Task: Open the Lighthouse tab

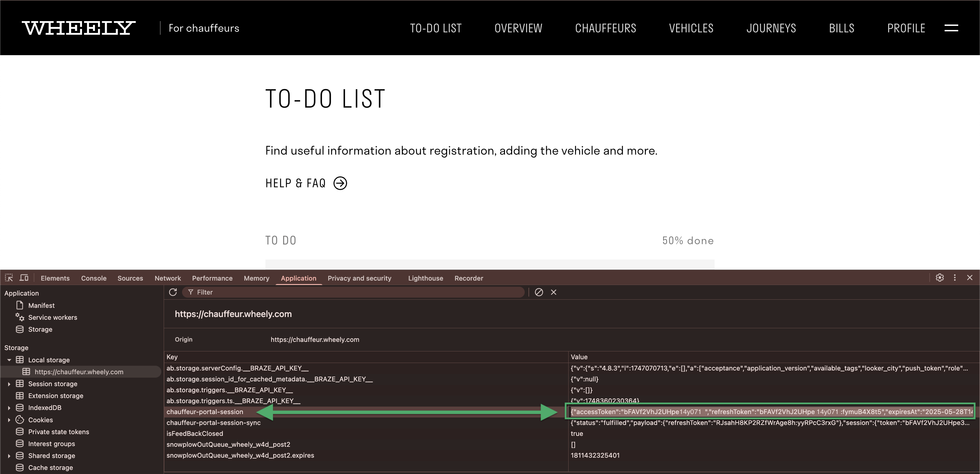Action: 425,278
